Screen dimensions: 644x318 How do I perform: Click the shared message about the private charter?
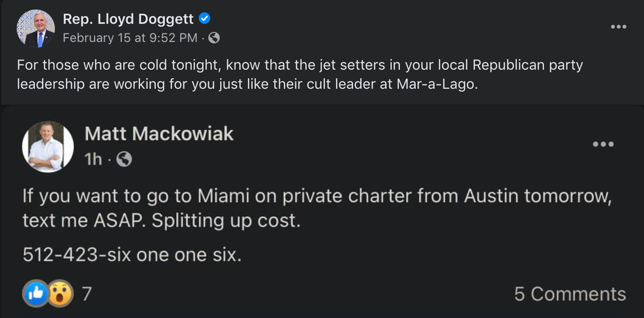315,208
